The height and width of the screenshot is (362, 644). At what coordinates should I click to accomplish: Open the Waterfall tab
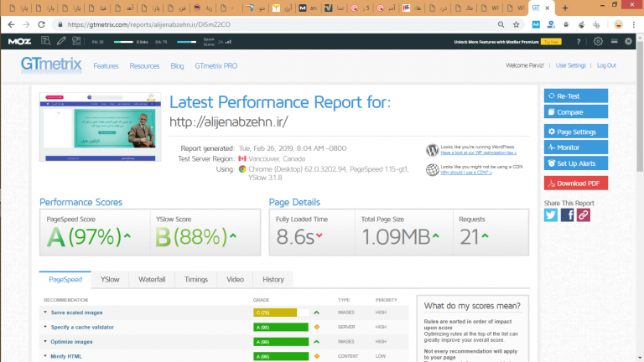[x=152, y=280]
